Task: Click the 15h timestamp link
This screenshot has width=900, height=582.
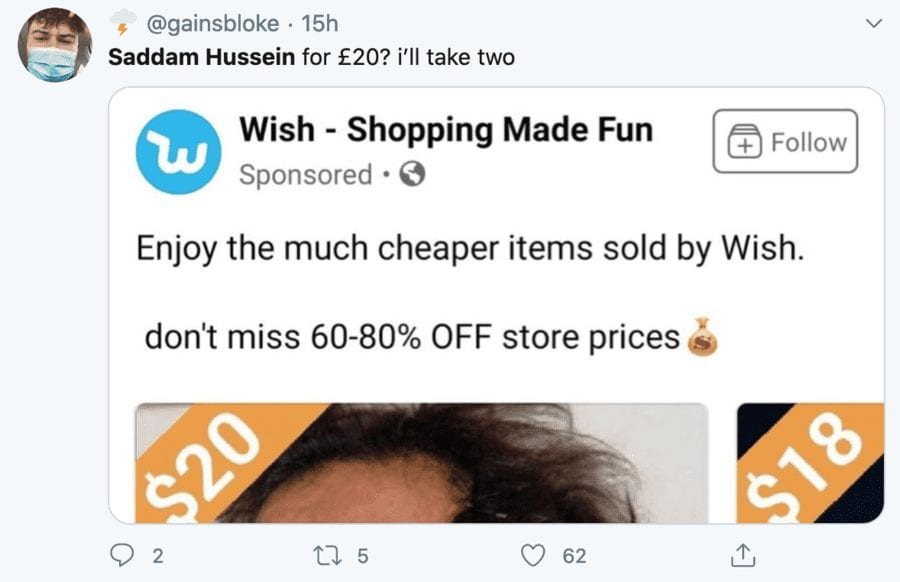Action: pyautogui.click(x=319, y=23)
